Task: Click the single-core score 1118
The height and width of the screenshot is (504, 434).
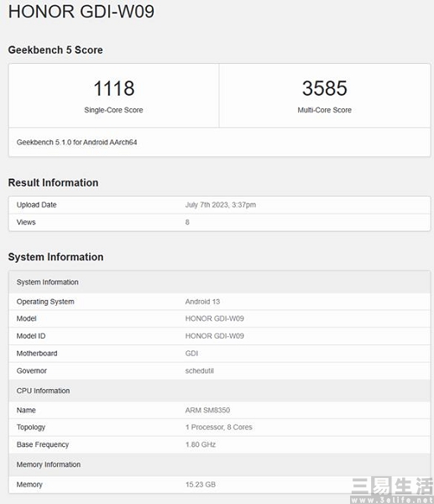Action: (114, 88)
